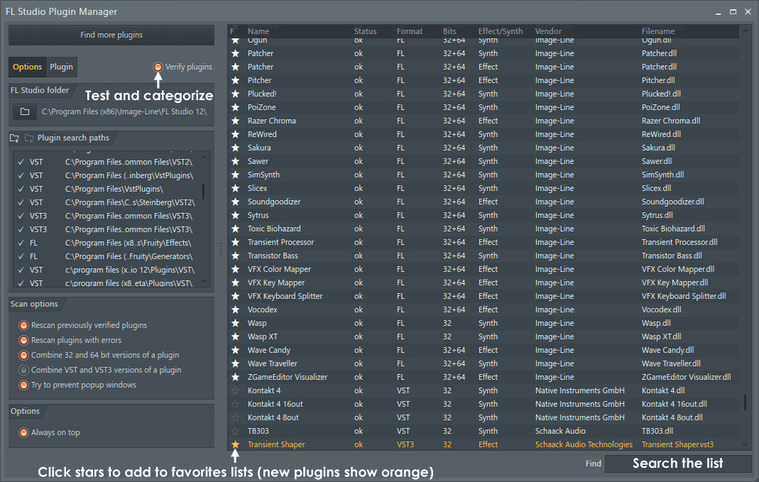
Task: Switch to the Options tab
Action: click(27, 67)
